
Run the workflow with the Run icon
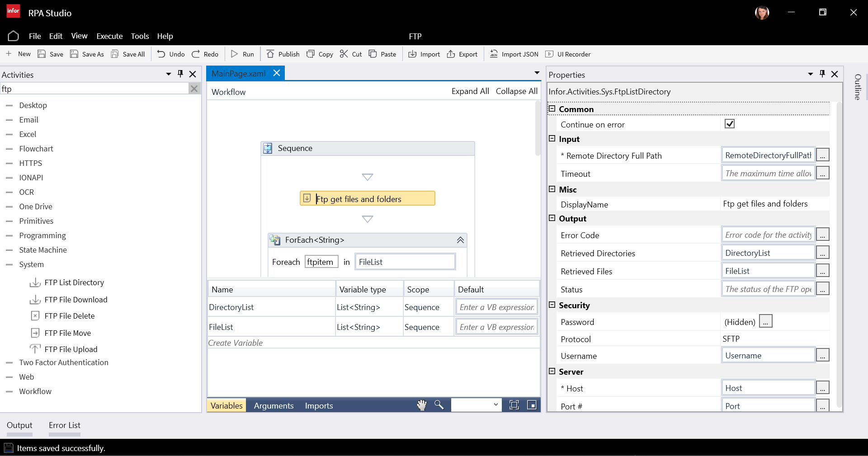(x=235, y=54)
